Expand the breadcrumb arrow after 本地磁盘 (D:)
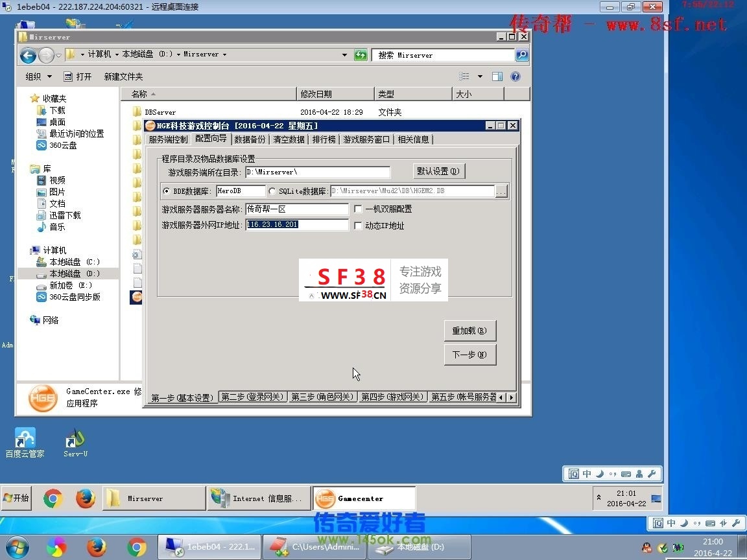Viewport: 747px width, 560px height. click(x=178, y=54)
